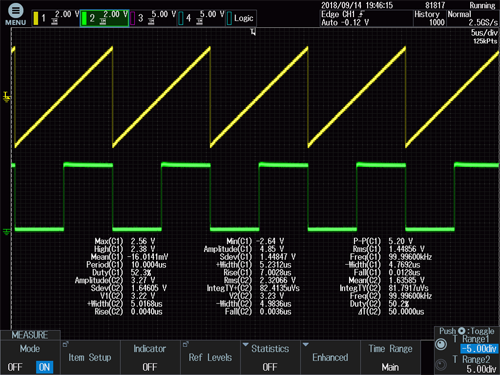Click the -5.00div T Range1 value

tap(479, 349)
